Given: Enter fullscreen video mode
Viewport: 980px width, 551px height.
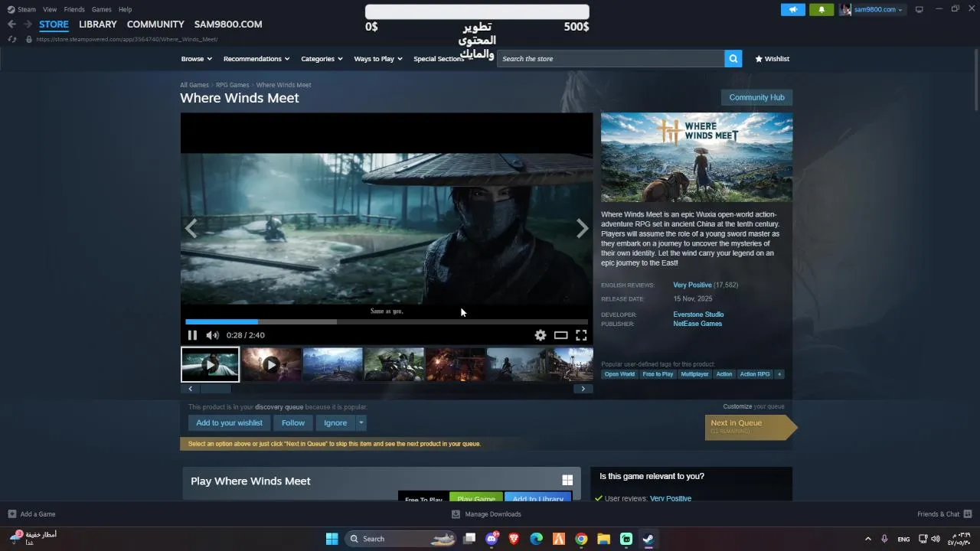Looking at the screenshot, I should [581, 335].
